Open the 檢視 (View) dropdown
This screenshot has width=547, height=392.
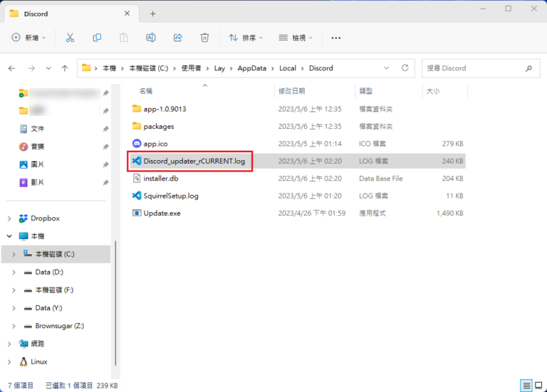coord(296,38)
